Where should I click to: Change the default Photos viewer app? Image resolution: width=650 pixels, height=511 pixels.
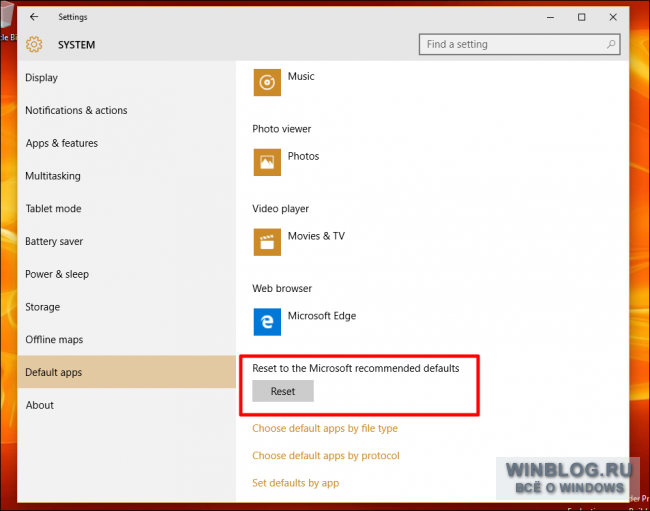pyautogui.click(x=286, y=162)
